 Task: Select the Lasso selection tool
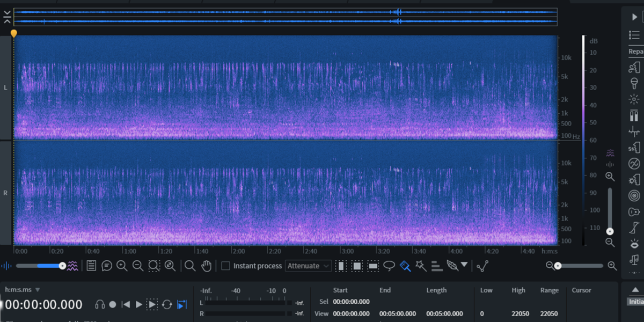point(389,266)
